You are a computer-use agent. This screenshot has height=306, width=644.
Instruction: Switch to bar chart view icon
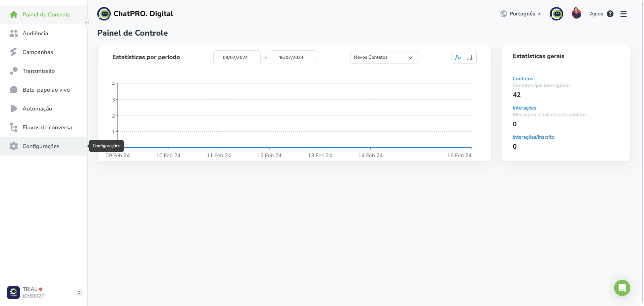[x=470, y=57]
